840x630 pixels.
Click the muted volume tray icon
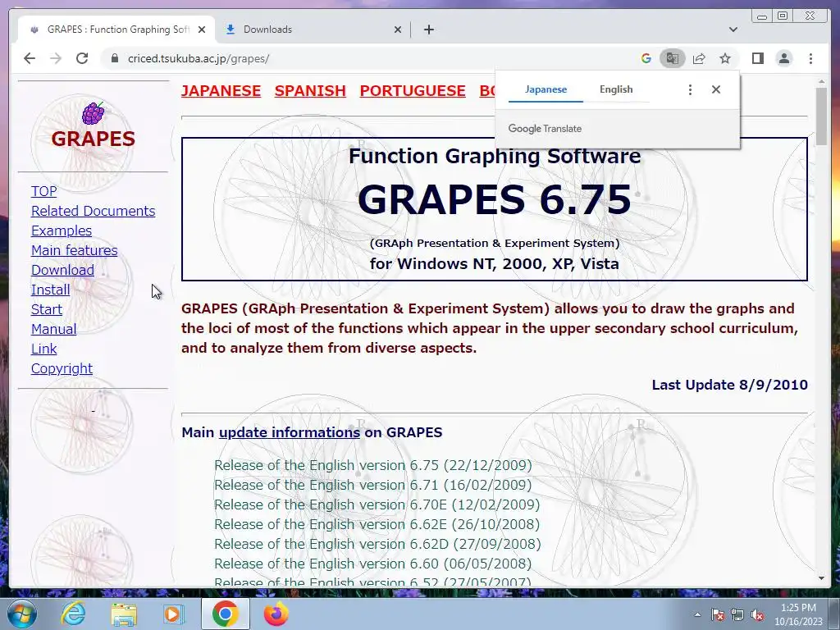[x=757, y=614]
